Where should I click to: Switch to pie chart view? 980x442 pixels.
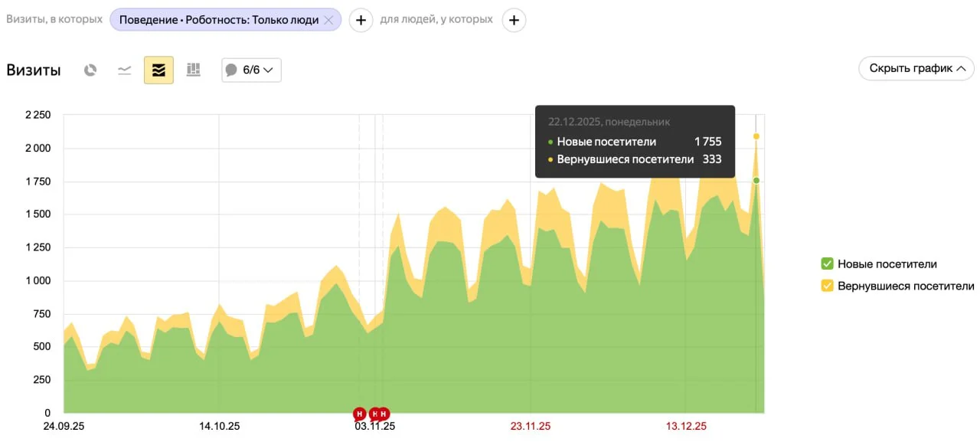90,70
